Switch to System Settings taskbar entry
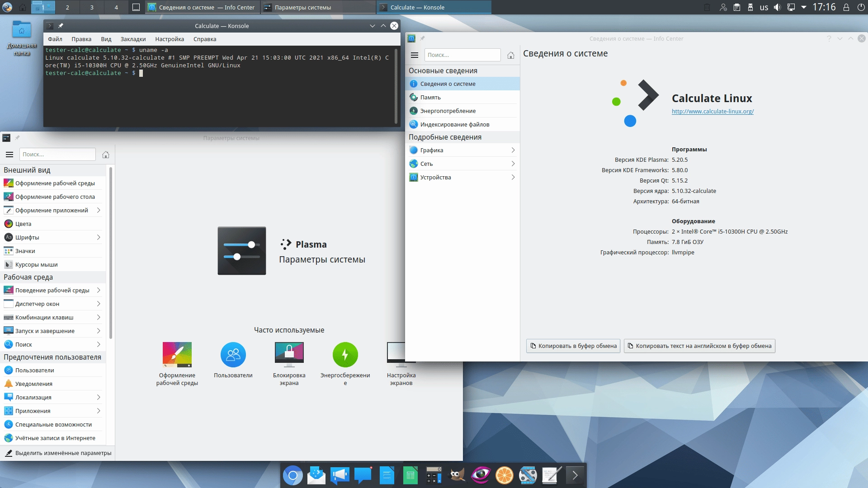 (x=318, y=7)
